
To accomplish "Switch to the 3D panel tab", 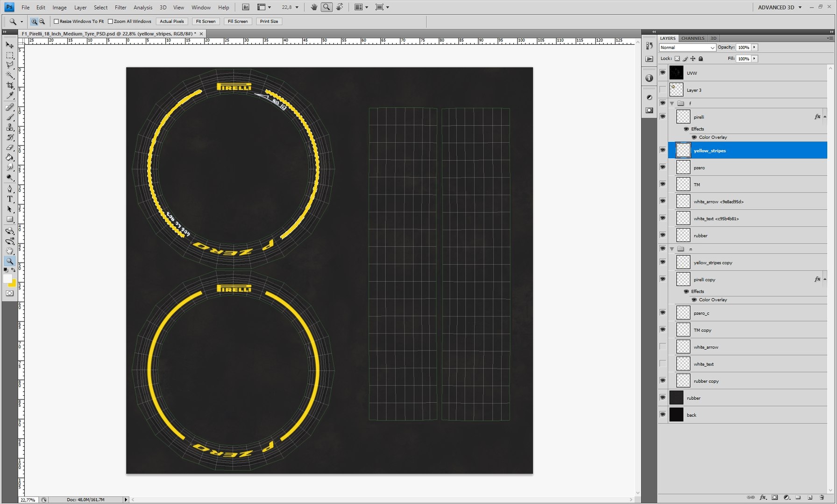I will click(x=713, y=38).
